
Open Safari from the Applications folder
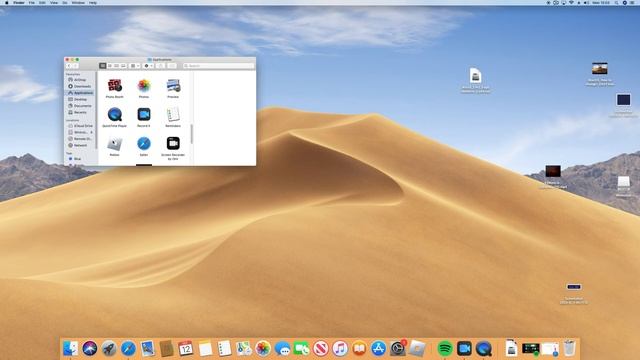point(144,144)
